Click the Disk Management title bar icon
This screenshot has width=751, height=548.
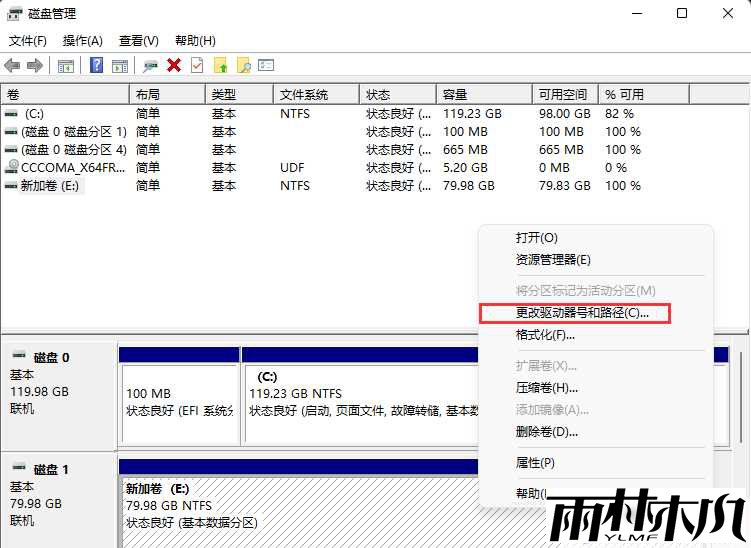15,14
